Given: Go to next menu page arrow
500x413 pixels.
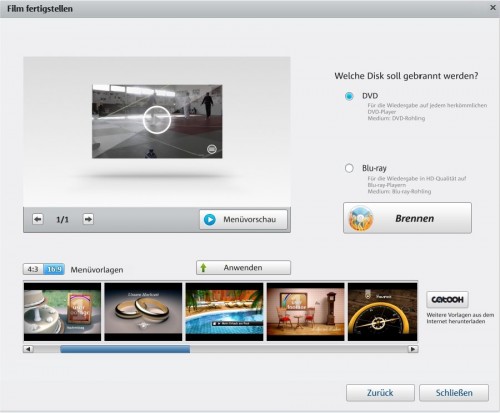Looking at the screenshot, I should point(88,219).
